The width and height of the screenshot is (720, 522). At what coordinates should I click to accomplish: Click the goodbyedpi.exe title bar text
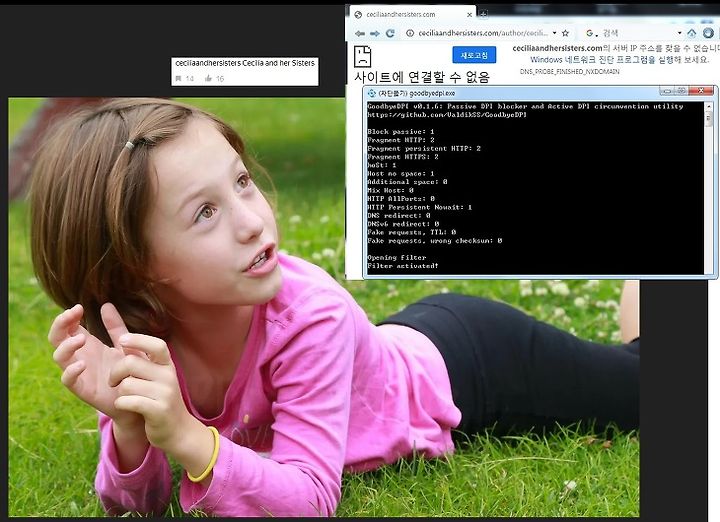[x=416, y=93]
